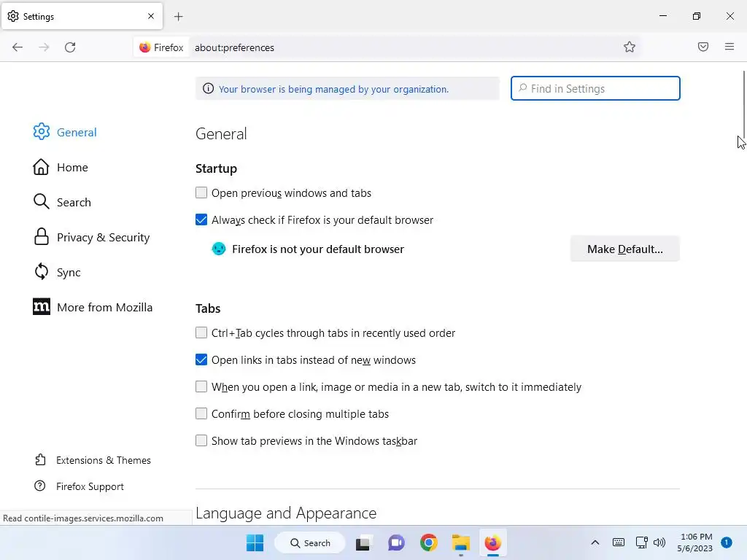This screenshot has width=747, height=560.
Task: Open More from Mozilla category
Action: tap(105, 307)
